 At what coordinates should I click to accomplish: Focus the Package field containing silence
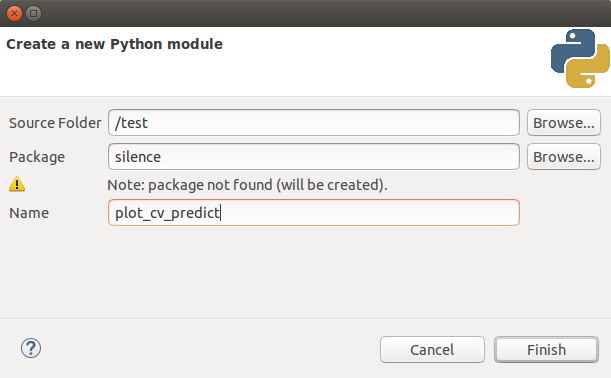(x=314, y=157)
